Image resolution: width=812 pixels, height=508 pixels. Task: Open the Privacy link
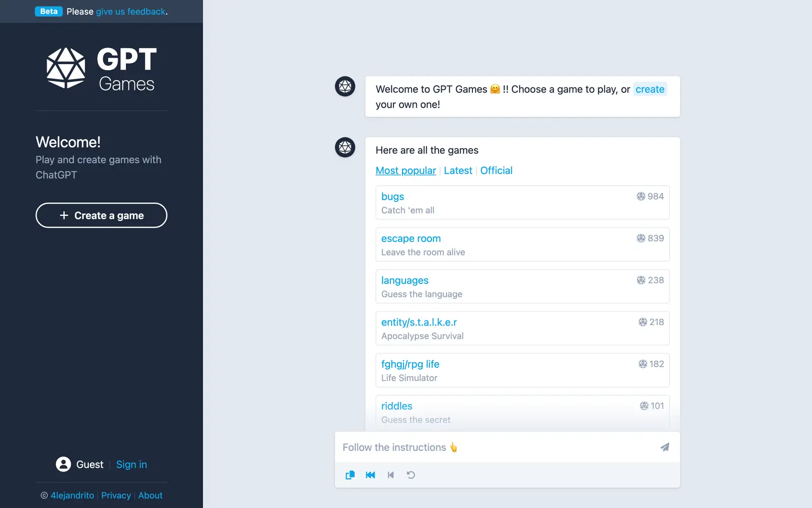(x=116, y=495)
